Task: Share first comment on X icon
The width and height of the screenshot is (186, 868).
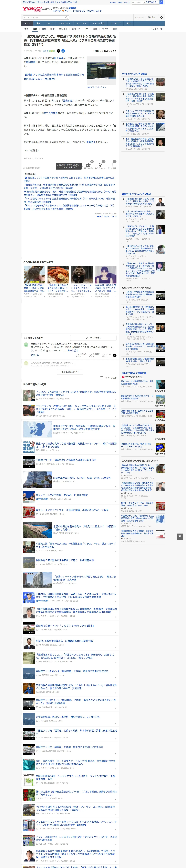Action: [115, 355]
